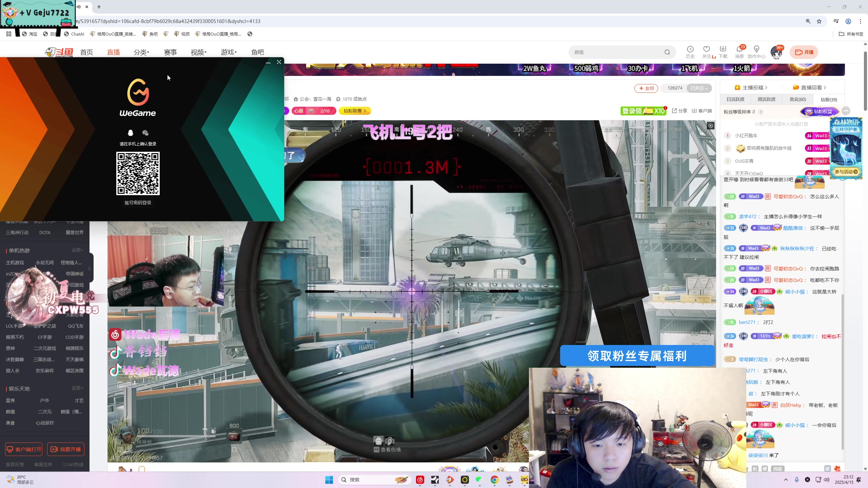Mute the browser tab via speaker icon

coord(79,7)
